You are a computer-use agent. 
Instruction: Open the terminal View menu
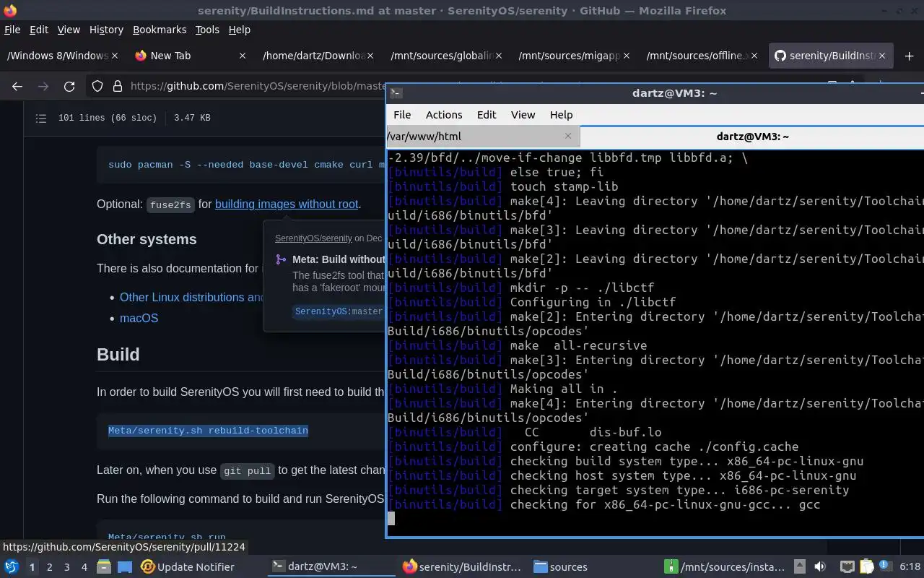coord(523,114)
